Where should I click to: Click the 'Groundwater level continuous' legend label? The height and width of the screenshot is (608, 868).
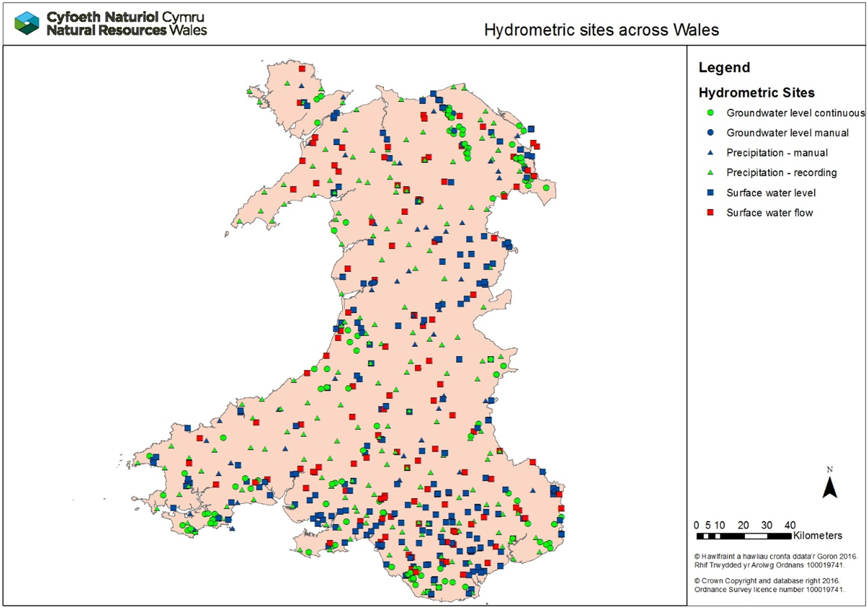coord(795,113)
